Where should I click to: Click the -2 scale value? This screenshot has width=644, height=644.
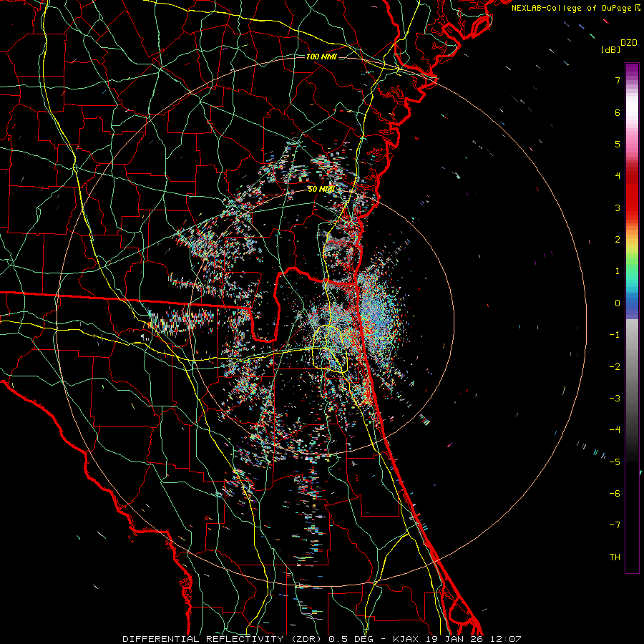(615, 366)
